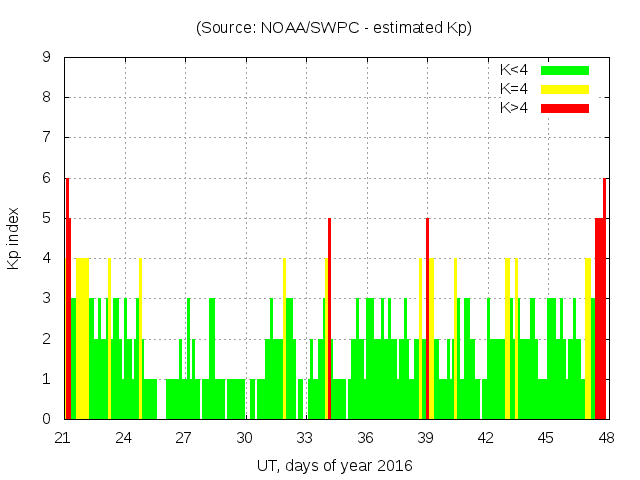Viewport: 640px width, 480px height.
Task: Click the red Kp 5 bar at day 39
Action: tap(427, 320)
